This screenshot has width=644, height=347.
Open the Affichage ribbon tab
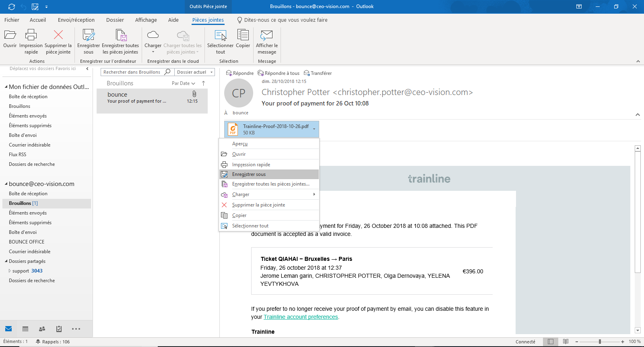point(146,20)
